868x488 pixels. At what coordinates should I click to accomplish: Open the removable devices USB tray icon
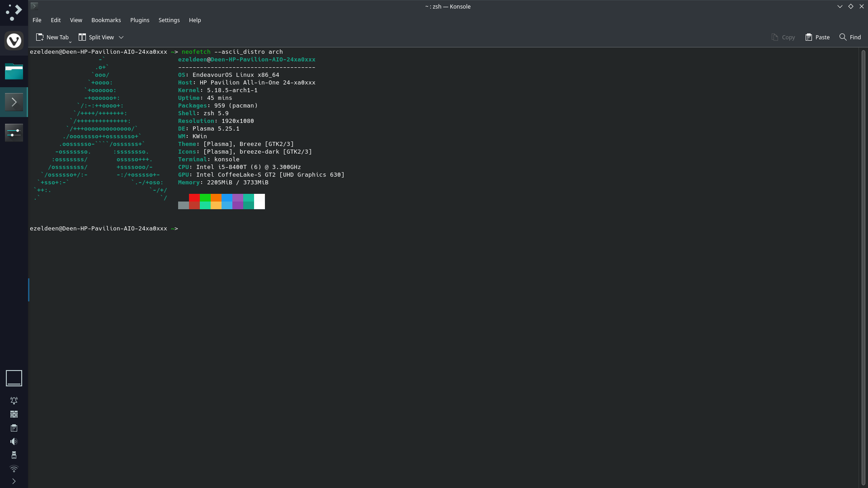click(14, 455)
